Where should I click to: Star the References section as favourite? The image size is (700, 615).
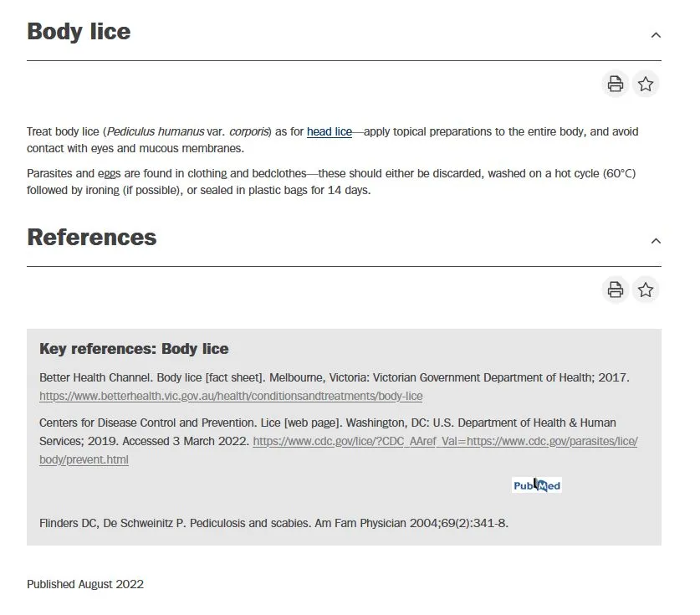pos(646,290)
